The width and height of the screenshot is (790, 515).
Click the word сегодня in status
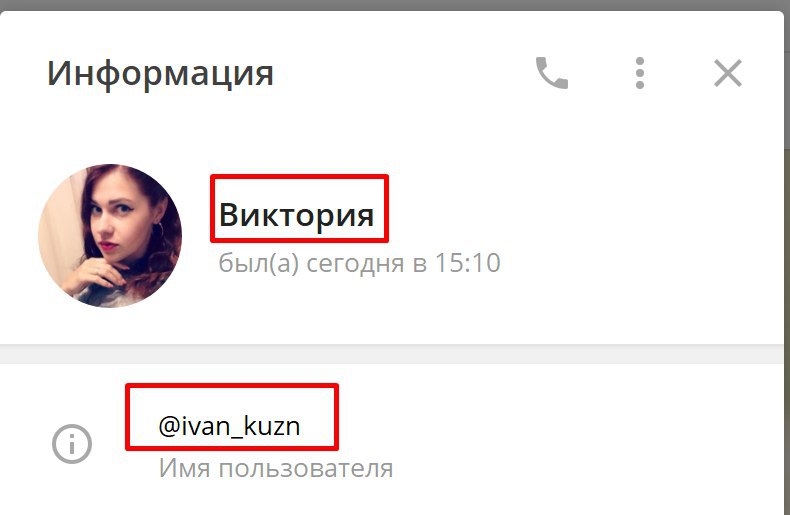point(355,264)
